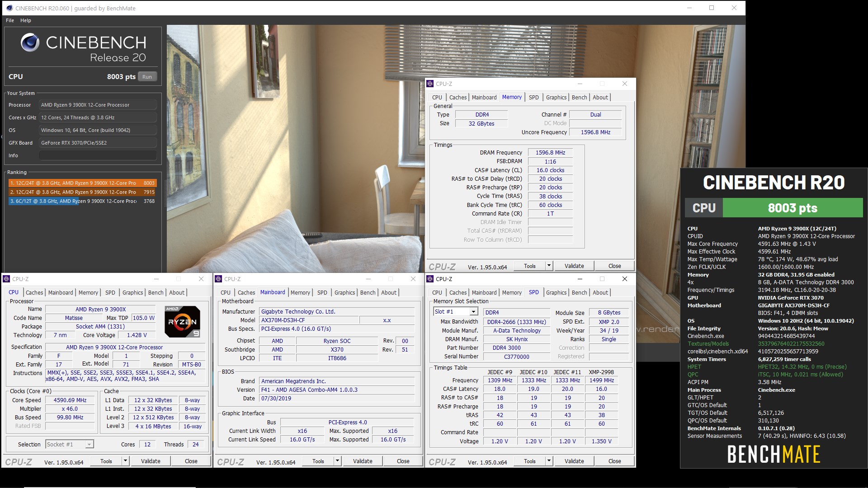Click the BENCHMATE logo at panel bottom
The image size is (868, 488).
tap(774, 454)
